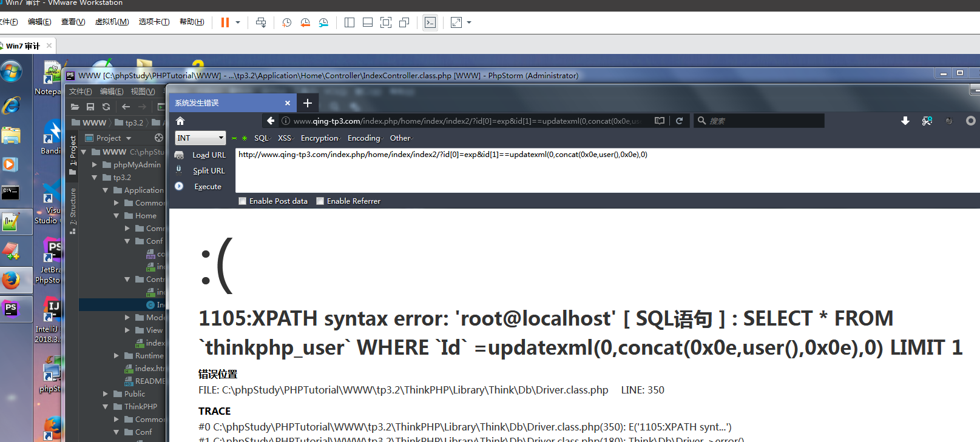Open the PhpStorm 编辑(E) menu

point(112,92)
